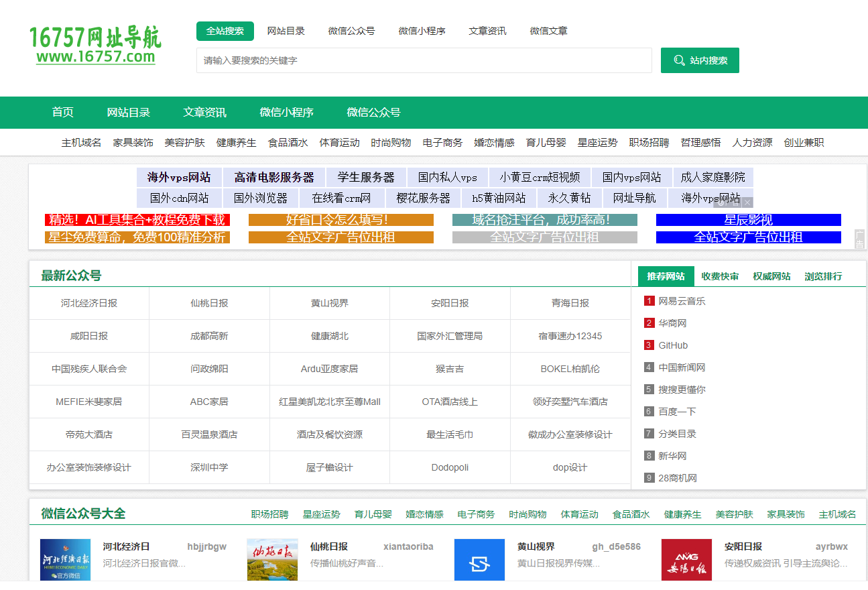Screen dimensions: 868x590
Task: Open 中国残疾人联合会 in the grid
Action: click(89, 369)
